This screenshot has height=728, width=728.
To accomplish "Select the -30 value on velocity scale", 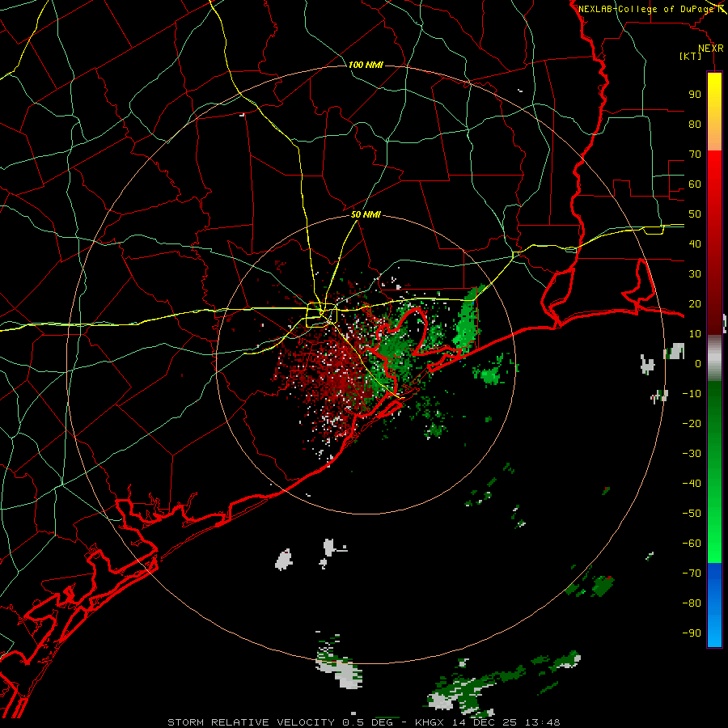I will click(x=692, y=454).
